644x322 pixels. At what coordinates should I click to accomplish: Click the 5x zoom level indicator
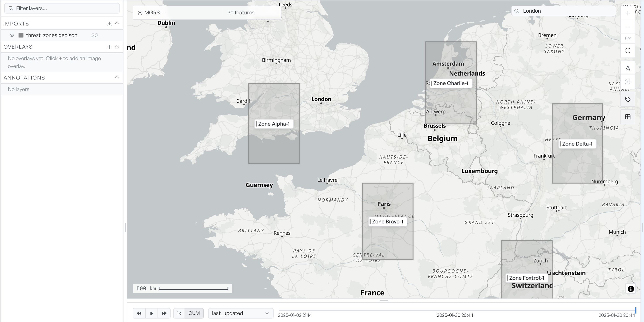coord(628,39)
